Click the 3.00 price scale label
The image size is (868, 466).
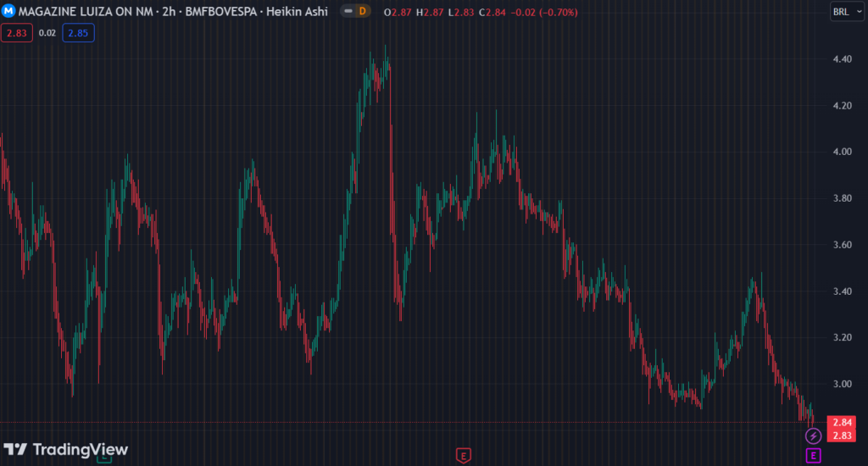click(842, 384)
